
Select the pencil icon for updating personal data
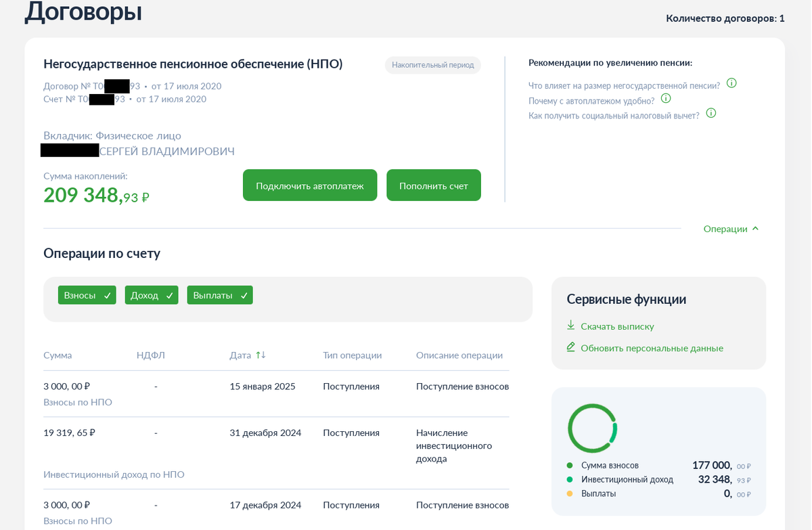coord(570,347)
